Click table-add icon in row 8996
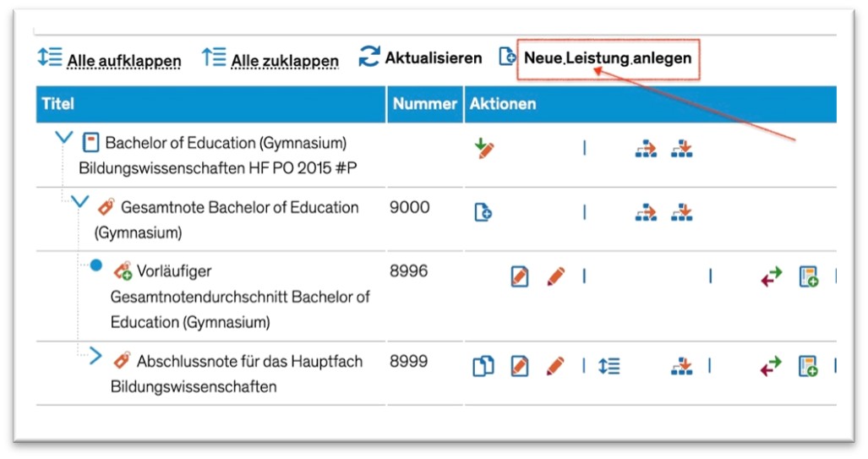Viewport: 868px width, 459px height. [x=809, y=276]
